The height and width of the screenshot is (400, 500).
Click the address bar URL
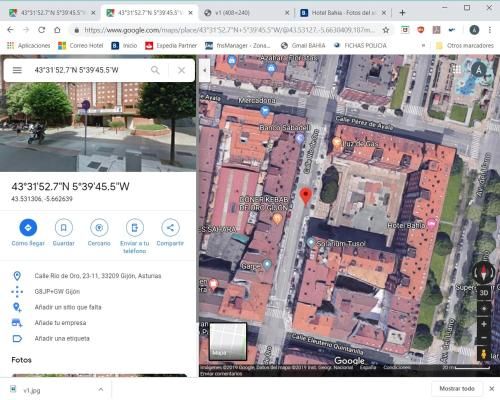tap(229, 30)
